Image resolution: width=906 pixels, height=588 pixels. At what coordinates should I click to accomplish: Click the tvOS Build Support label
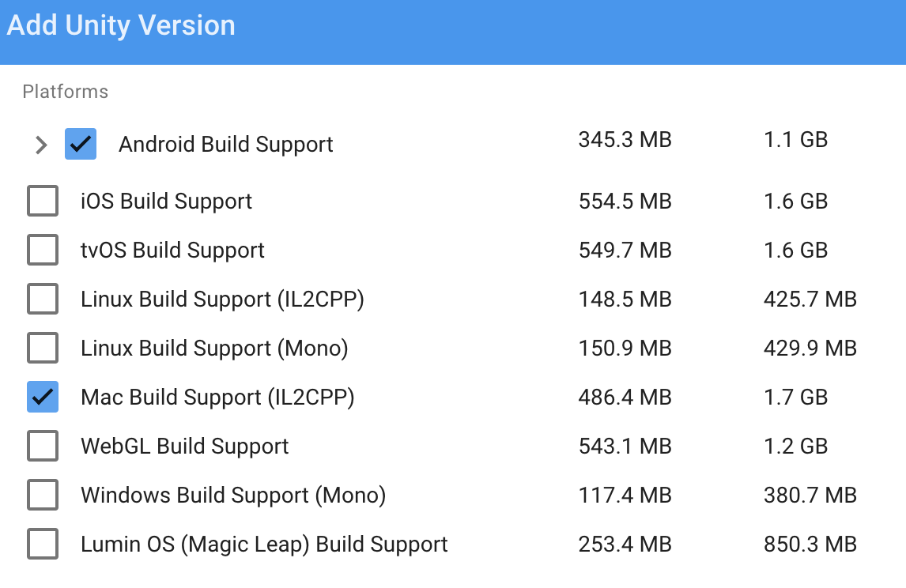[x=172, y=251]
